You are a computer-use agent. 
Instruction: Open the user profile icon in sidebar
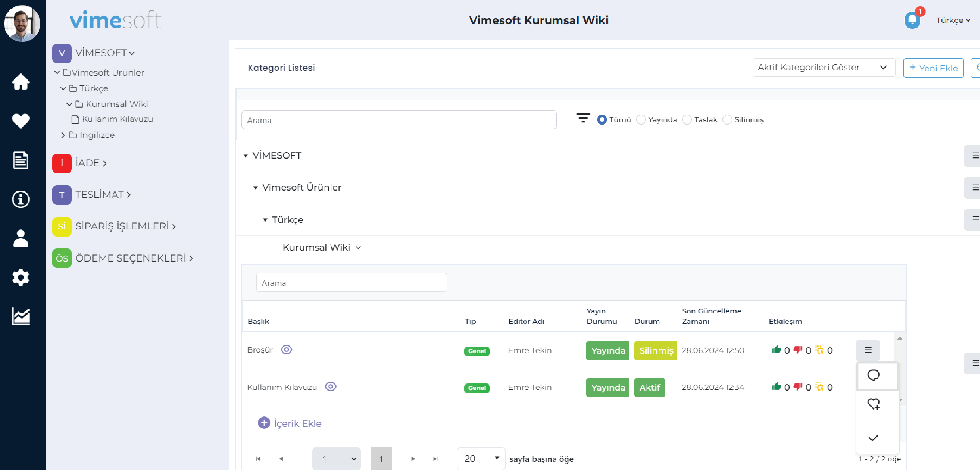[x=20, y=238]
